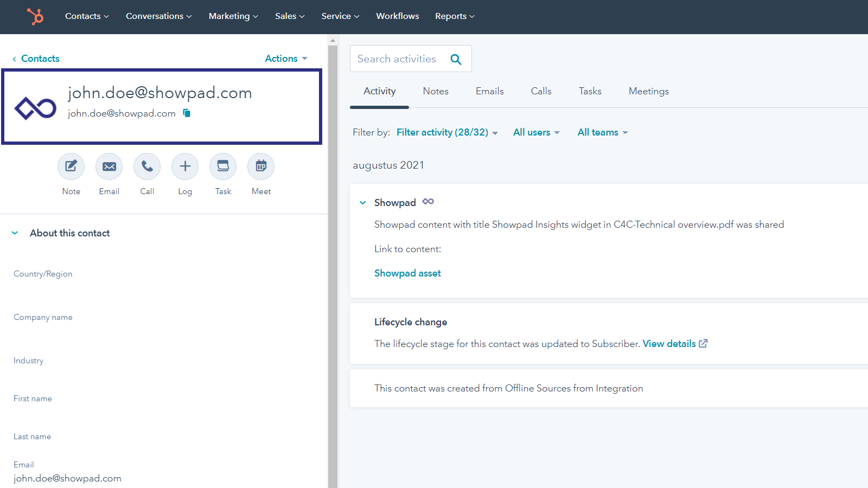The width and height of the screenshot is (868, 488).
Task: Create a Task using the Task icon
Action: [223, 166]
